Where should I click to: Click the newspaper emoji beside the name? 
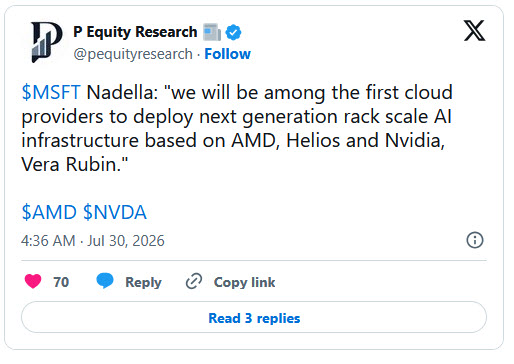point(212,32)
